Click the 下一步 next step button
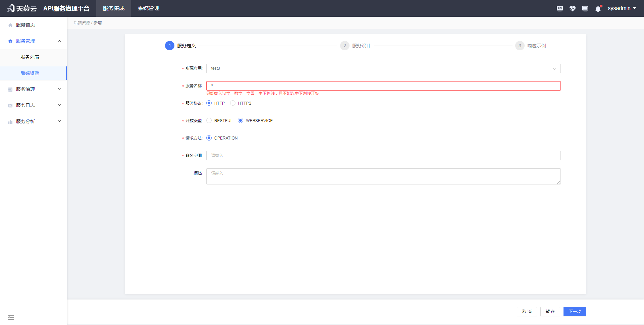This screenshot has width=644, height=325. point(575,312)
